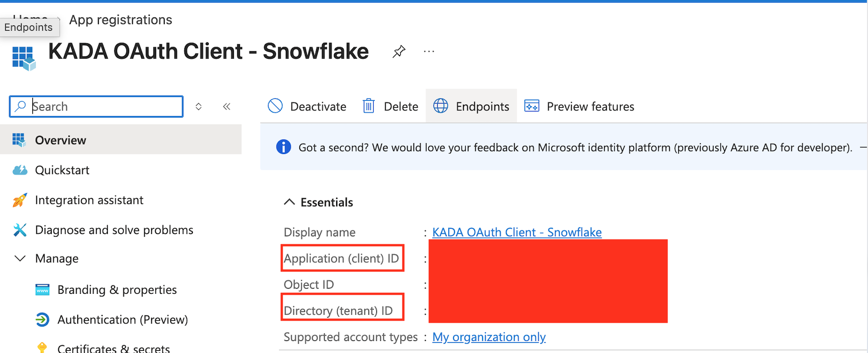Open the Quickstart page

62,170
